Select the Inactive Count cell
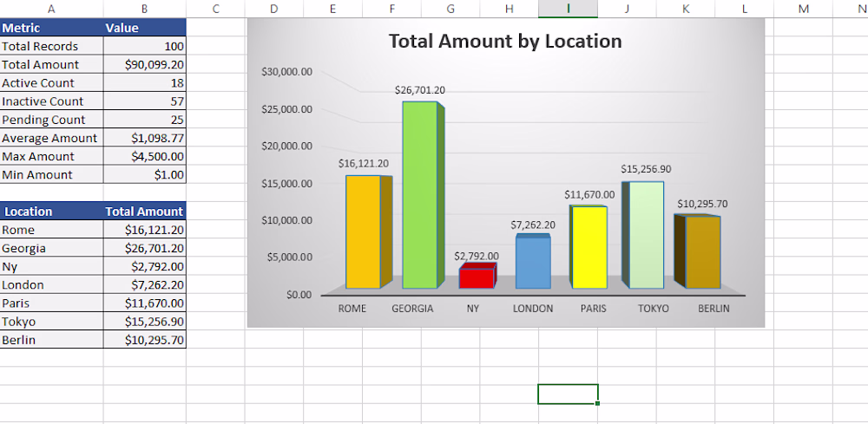 [51, 101]
